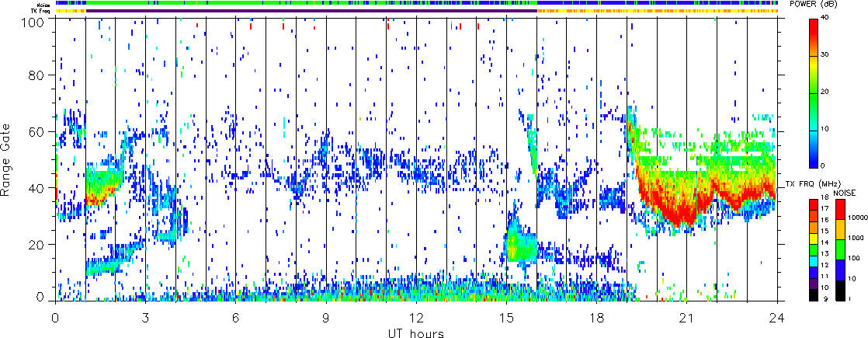Click the "10000" NOISE colorbar label
The height and width of the screenshot is (338, 868).
click(858, 218)
